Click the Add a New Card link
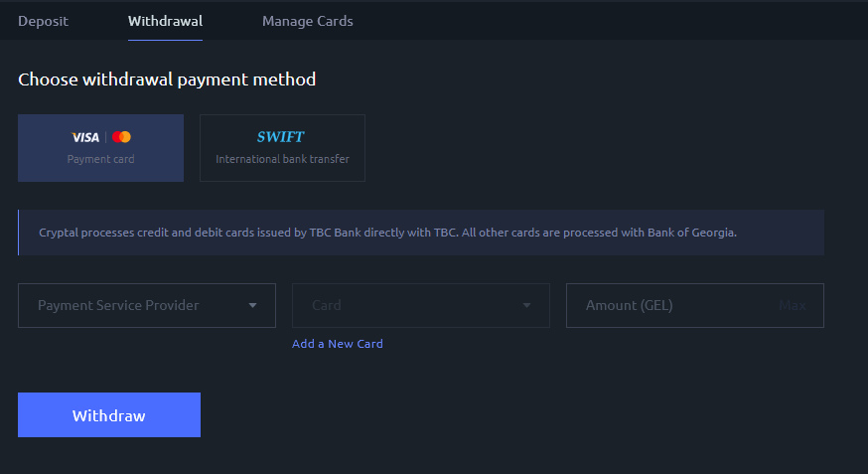The image size is (868, 474). point(337,343)
